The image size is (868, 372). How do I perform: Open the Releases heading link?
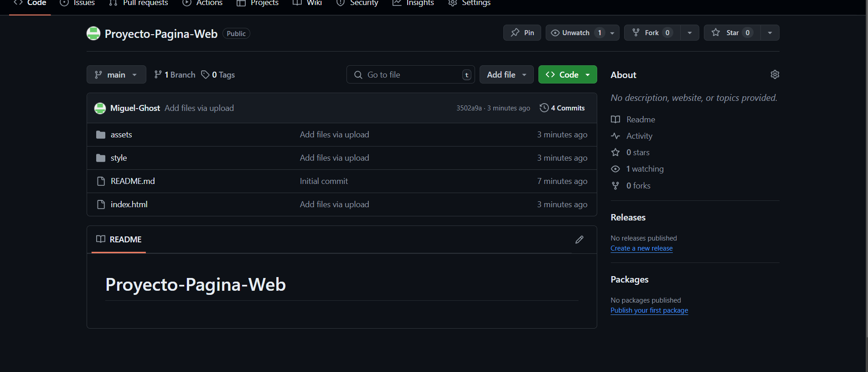(x=628, y=218)
